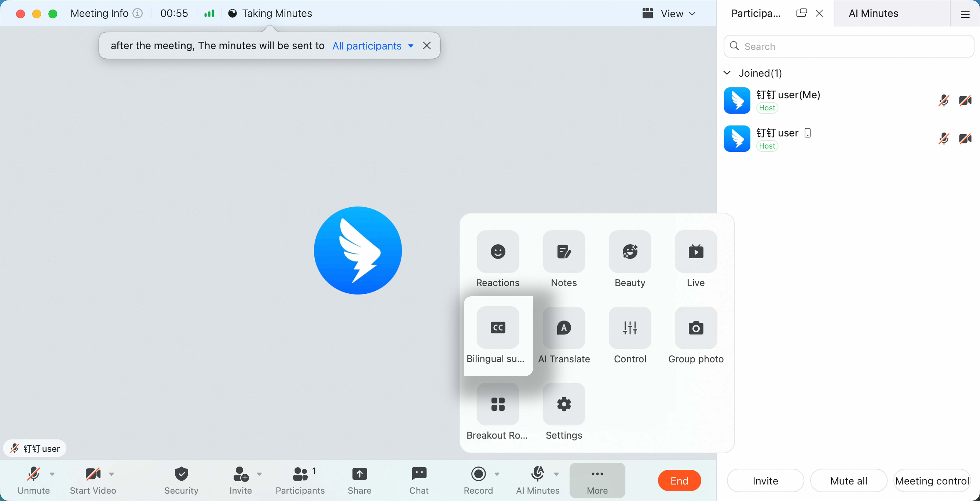Pop out the Participants panel

point(801,13)
